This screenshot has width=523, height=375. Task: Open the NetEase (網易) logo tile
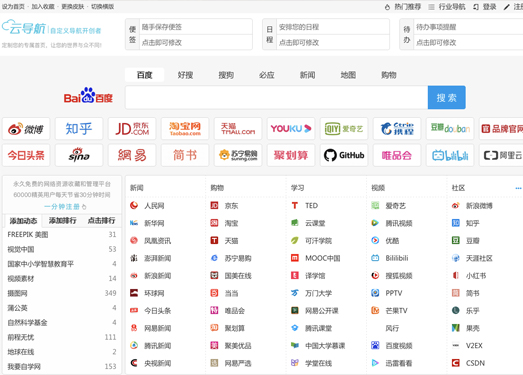tap(132, 155)
